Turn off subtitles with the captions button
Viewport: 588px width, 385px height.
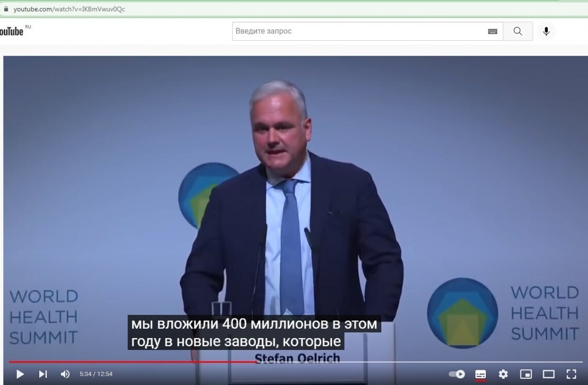click(x=480, y=374)
